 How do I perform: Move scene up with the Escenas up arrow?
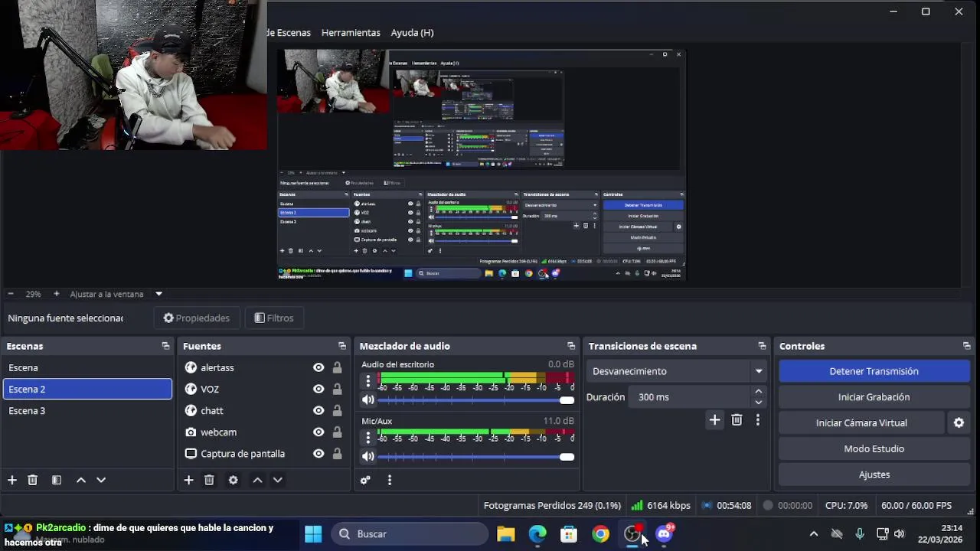point(80,480)
